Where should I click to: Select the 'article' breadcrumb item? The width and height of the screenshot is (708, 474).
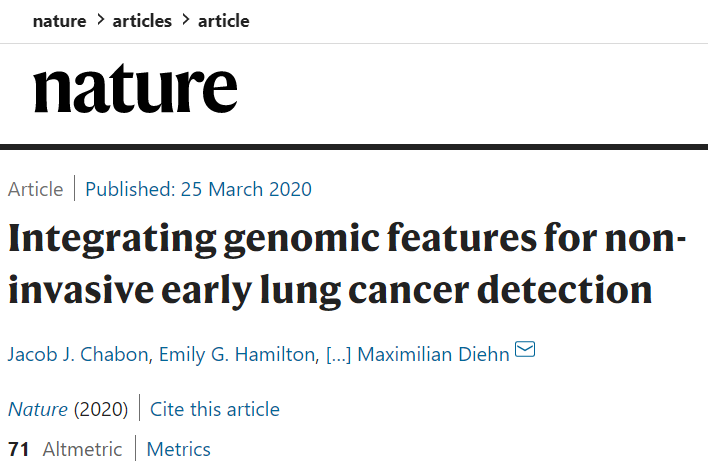pyautogui.click(x=223, y=20)
